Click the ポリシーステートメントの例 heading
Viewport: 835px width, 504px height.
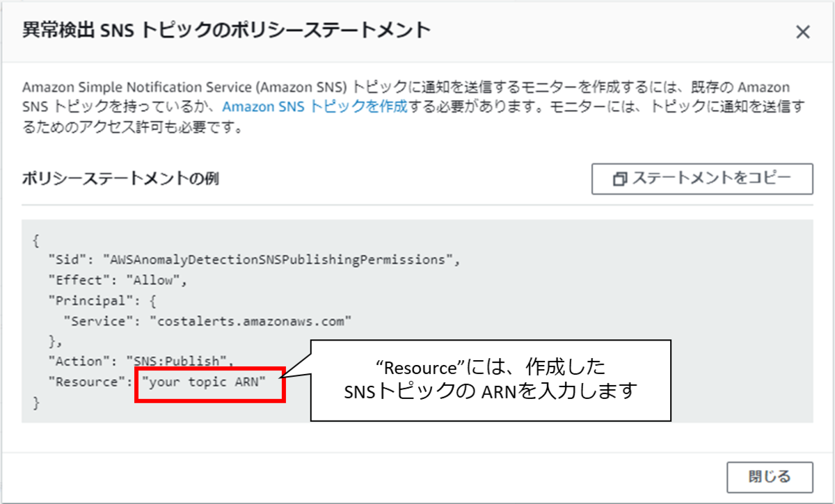120,179
